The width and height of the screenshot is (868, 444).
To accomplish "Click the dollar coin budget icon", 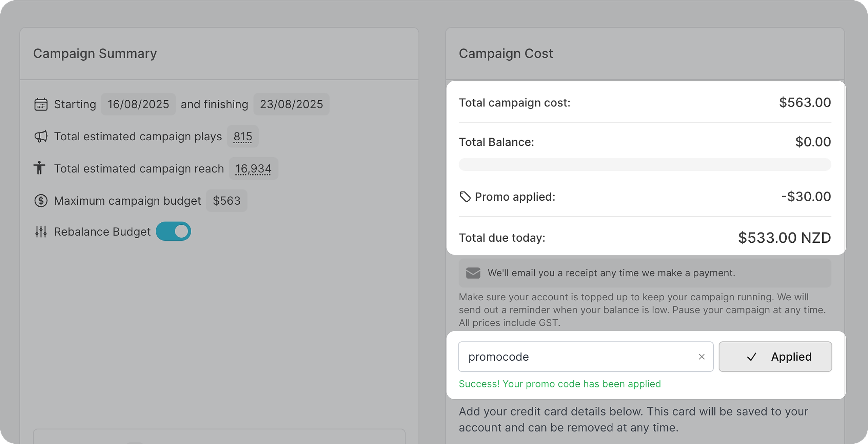I will pyautogui.click(x=41, y=201).
